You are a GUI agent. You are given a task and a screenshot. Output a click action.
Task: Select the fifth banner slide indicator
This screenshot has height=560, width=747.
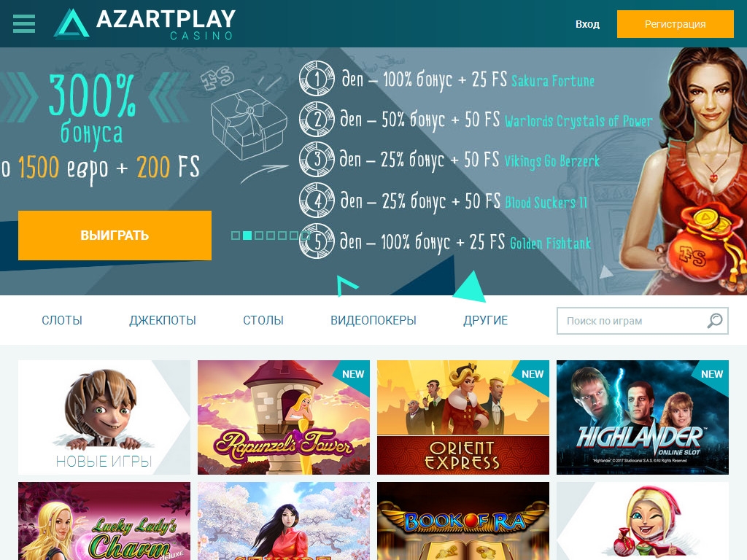click(282, 236)
